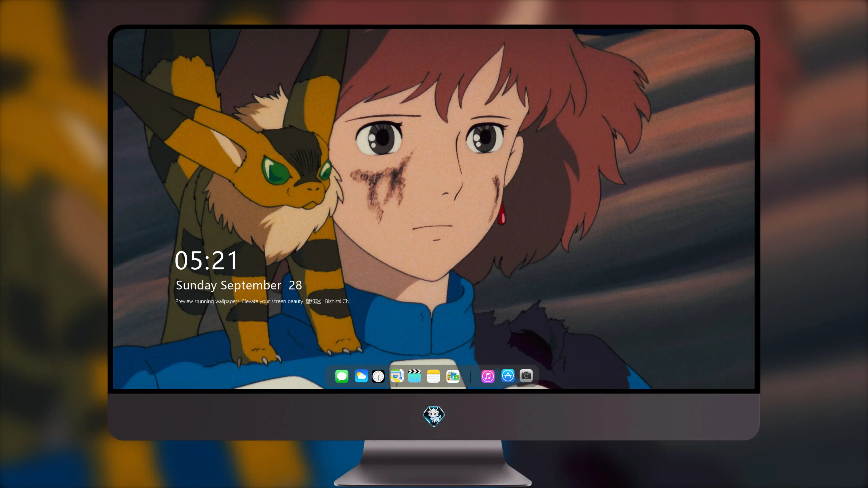
Task: Open the App Store in the dock
Action: tap(508, 375)
